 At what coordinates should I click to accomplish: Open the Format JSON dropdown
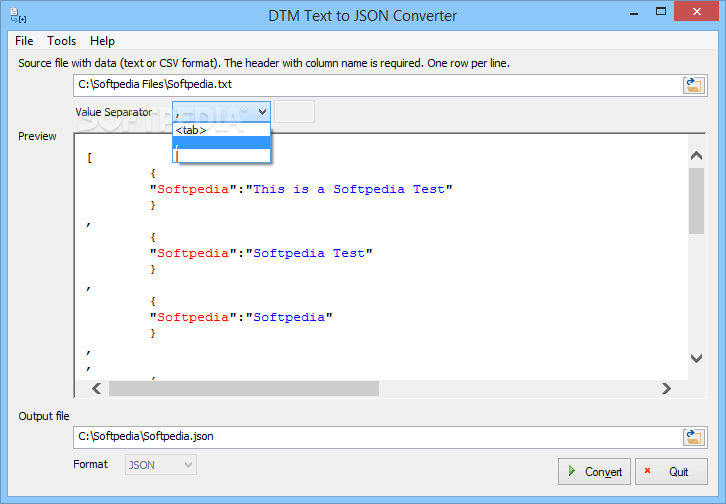click(161, 465)
